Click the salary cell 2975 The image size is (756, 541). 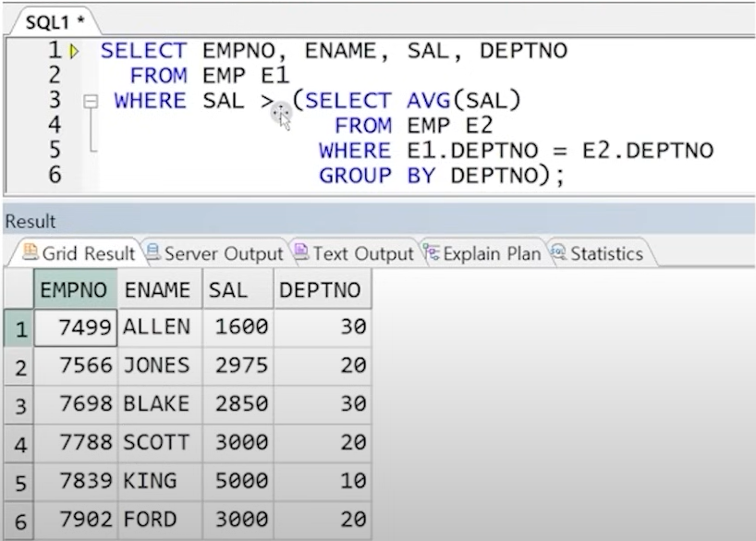tap(238, 367)
